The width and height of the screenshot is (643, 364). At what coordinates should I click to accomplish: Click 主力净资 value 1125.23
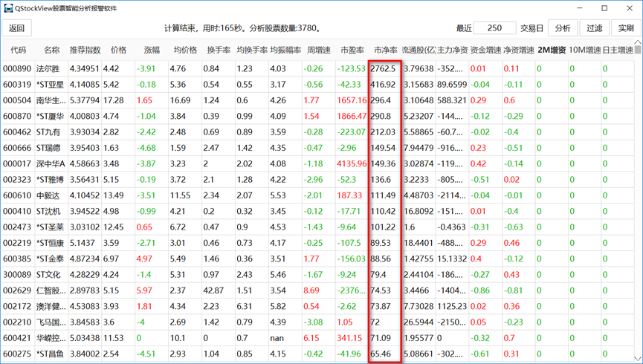click(x=452, y=307)
